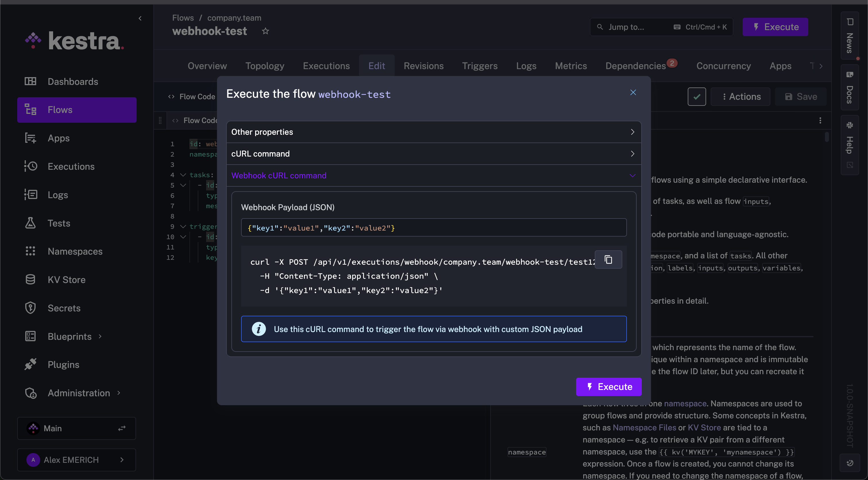Viewport: 868px width, 480px height.
Task: Go to Executions in the sidebar
Action: [77, 166]
